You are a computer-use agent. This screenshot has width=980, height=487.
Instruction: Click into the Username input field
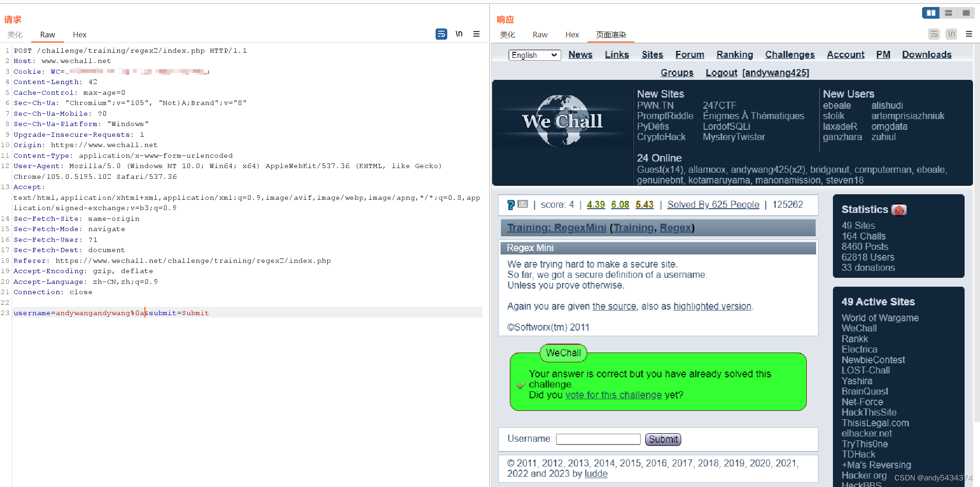click(598, 439)
